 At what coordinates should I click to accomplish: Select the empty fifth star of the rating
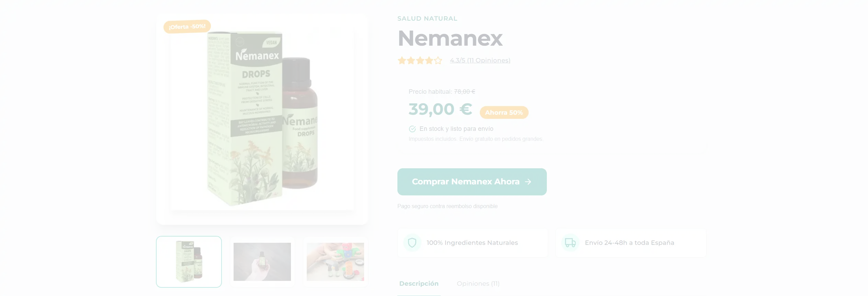click(438, 60)
